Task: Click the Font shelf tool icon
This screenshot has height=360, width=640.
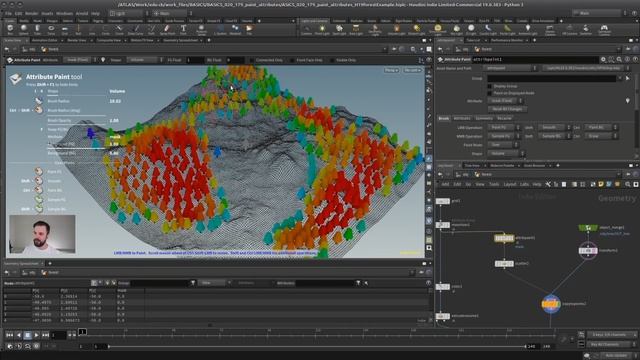Action: [183, 29]
